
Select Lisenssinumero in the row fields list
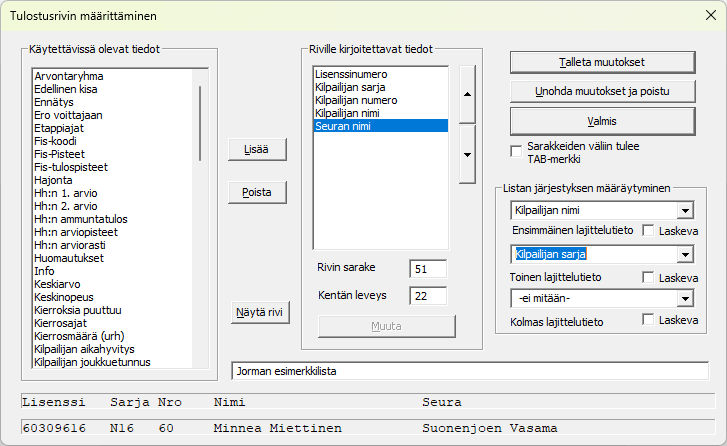351,74
